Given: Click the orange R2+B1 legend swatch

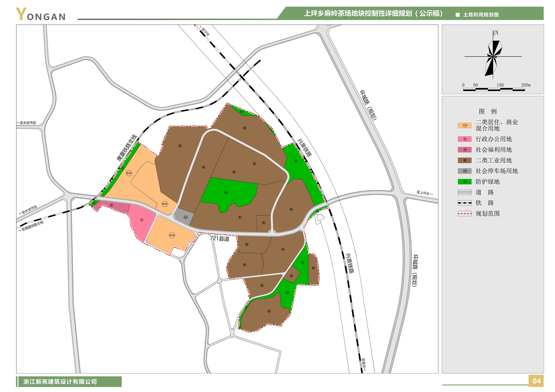Looking at the screenshot, I should point(464,125).
